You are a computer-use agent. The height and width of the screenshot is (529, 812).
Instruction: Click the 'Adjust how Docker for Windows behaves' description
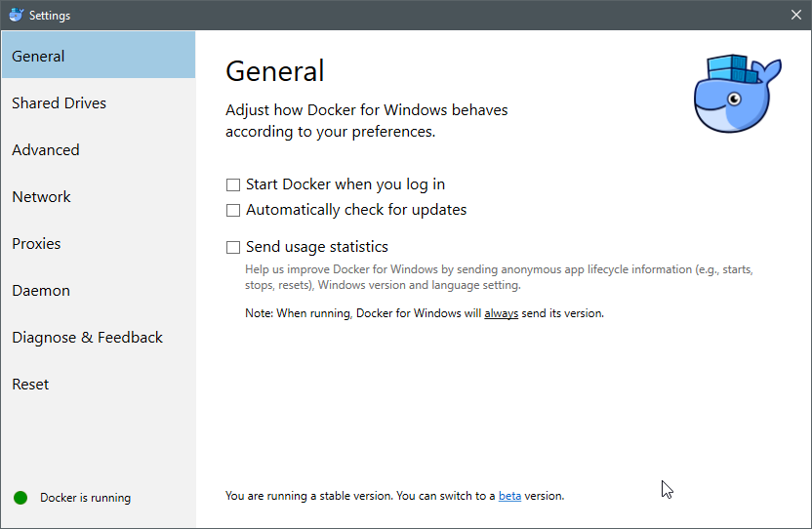[367, 121]
